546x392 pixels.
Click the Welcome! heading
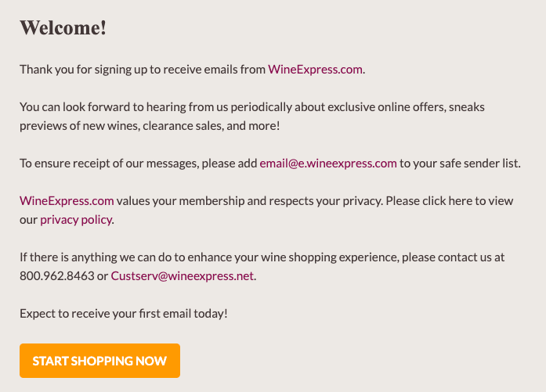point(63,27)
